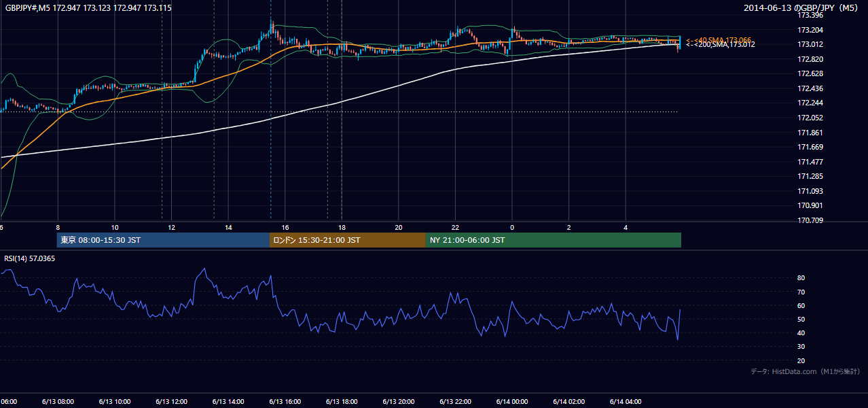Image resolution: width=868 pixels, height=408 pixels.
Task: Click the bottom date label 6/13 18:00
Action: pos(341,401)
